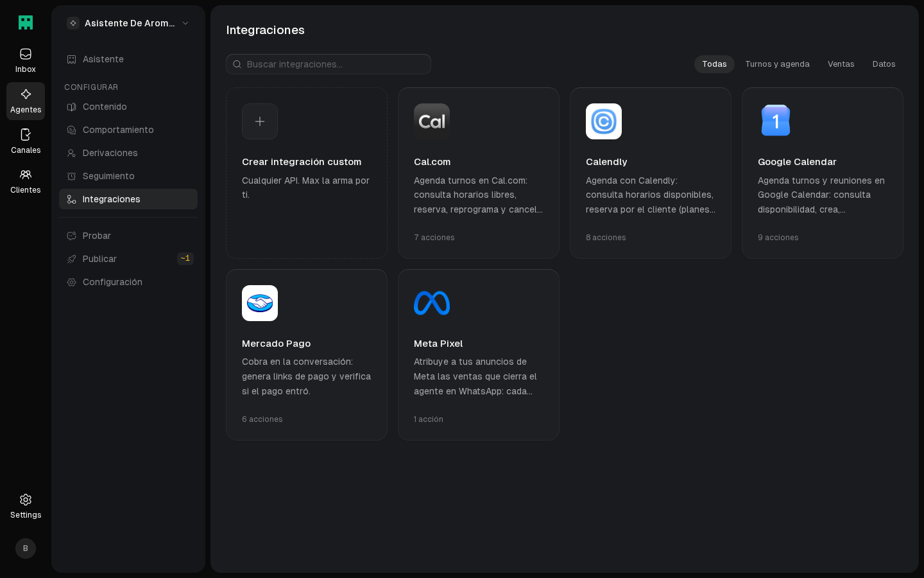Image resolution: width=924 pixels, height=578 pixels.
Task: Click the Probar icon
Action: click(72, 236)
